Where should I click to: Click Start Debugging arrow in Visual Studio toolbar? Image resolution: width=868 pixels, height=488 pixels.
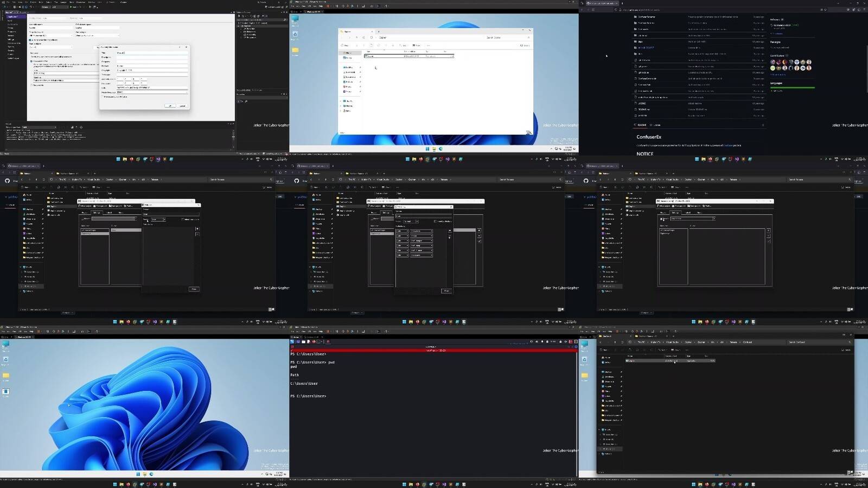[71, 7]
